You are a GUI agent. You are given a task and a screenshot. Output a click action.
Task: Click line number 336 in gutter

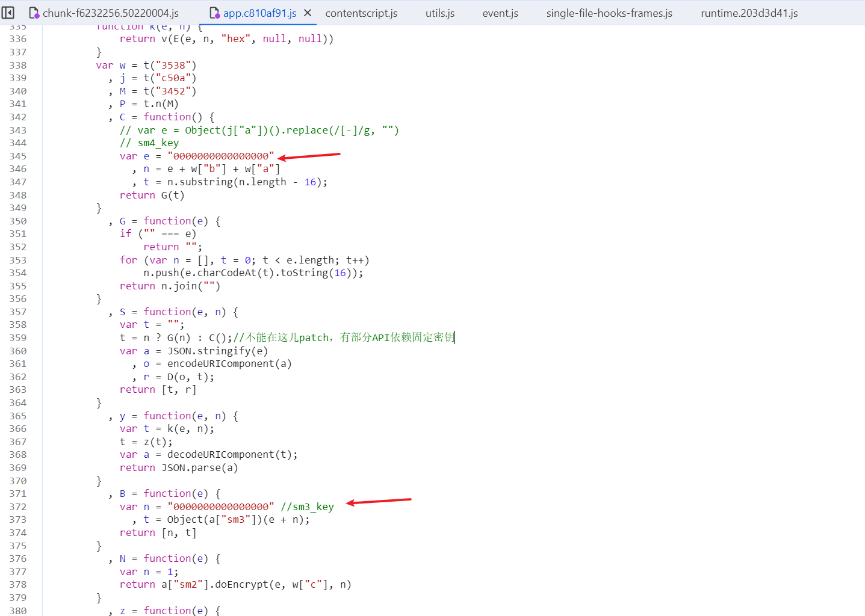click(x=18, y=39)
